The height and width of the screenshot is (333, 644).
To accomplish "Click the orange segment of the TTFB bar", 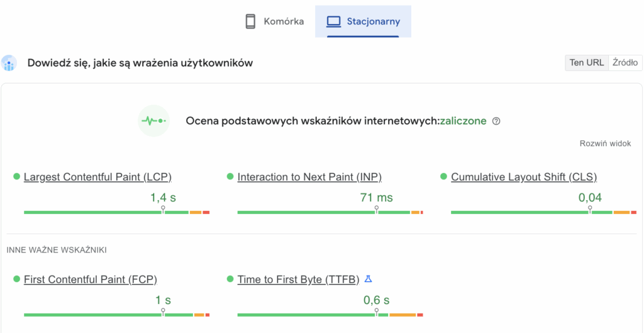I will pyautogui.click(x=402, y=315).
